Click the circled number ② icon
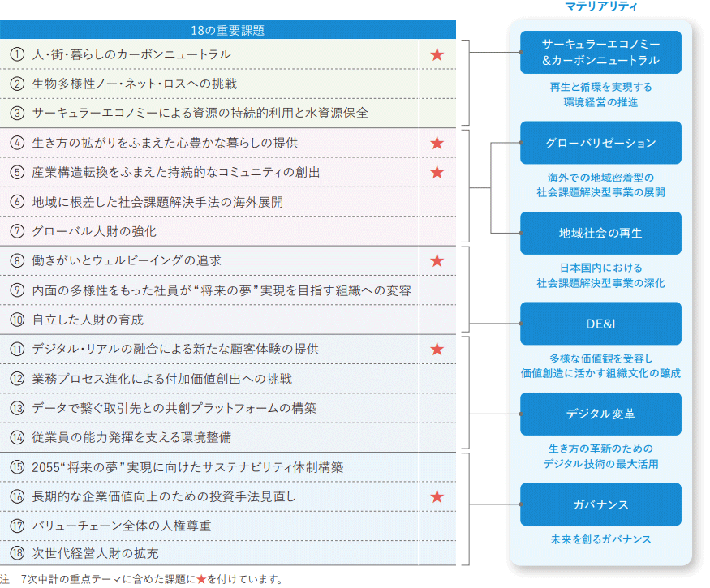This screenshot has width=710, height=588. (17, 84)
